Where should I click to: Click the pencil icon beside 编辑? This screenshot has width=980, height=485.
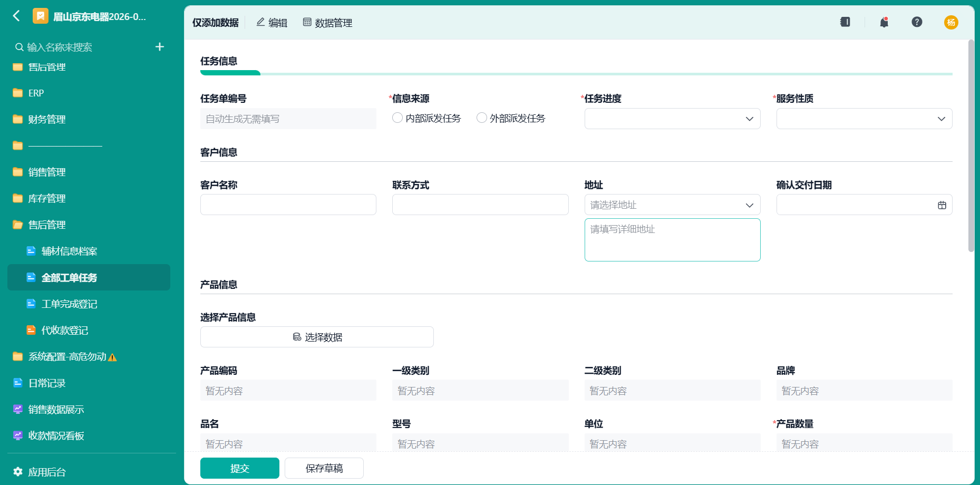pyautogui.click(x=260, y=22)
